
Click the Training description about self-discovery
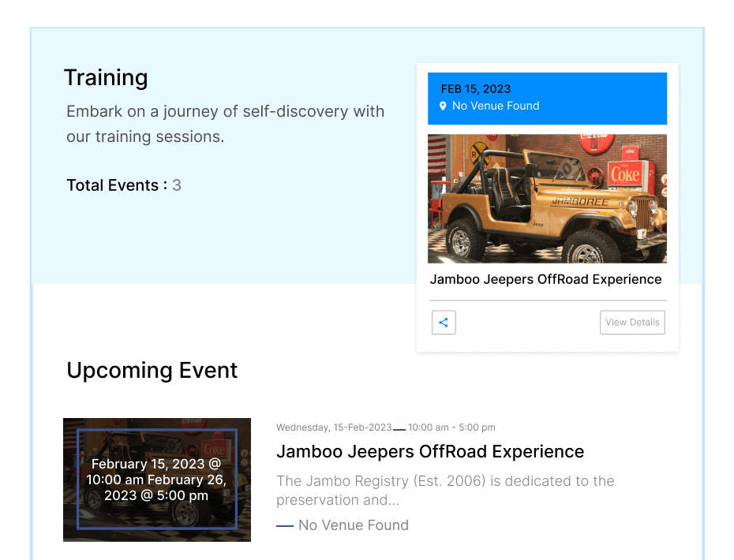225,124
